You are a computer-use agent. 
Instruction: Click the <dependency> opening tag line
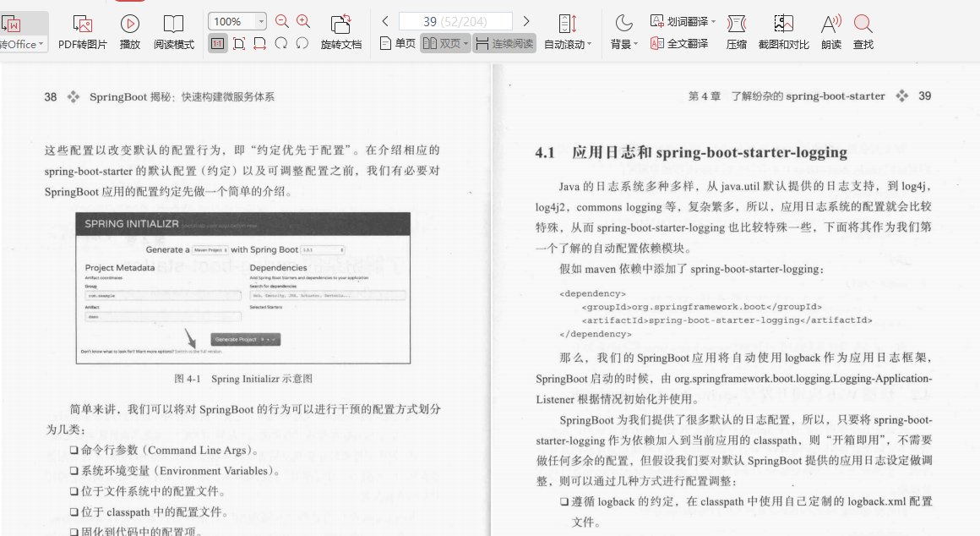pos(592,293)
